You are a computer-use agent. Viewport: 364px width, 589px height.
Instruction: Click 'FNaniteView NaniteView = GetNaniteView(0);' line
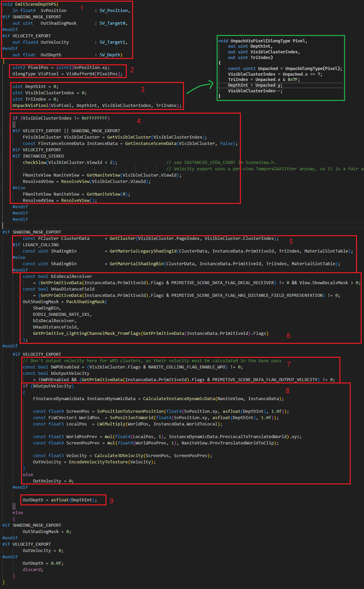pyautogui.click(x=77, y=194)
